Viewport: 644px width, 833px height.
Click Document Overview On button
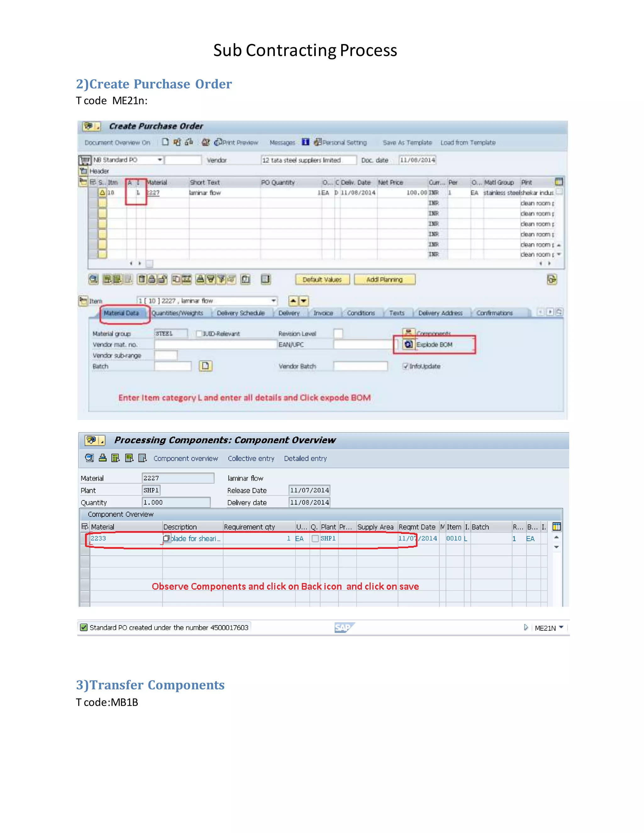click(118, 143)
